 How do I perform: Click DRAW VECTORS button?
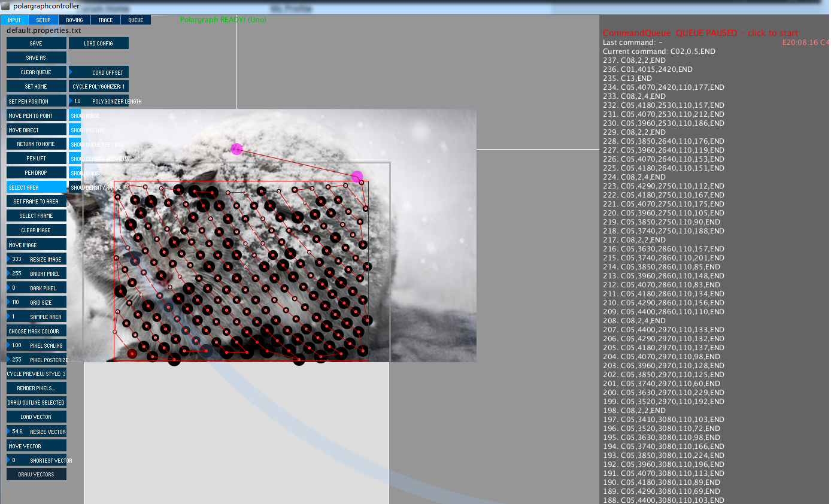pos(37,474)
